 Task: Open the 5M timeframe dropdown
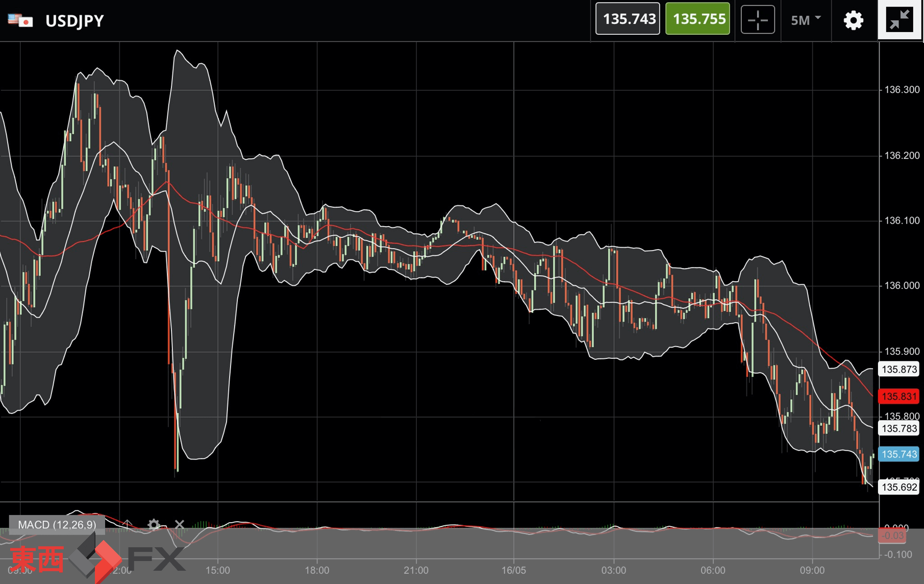click(x=806, y=20)
